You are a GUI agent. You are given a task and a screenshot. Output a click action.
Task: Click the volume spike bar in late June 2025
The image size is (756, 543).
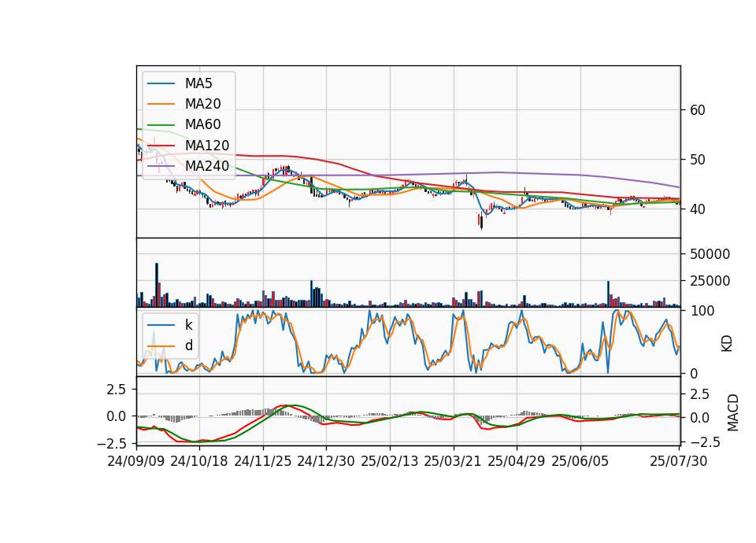click(609, 294)
